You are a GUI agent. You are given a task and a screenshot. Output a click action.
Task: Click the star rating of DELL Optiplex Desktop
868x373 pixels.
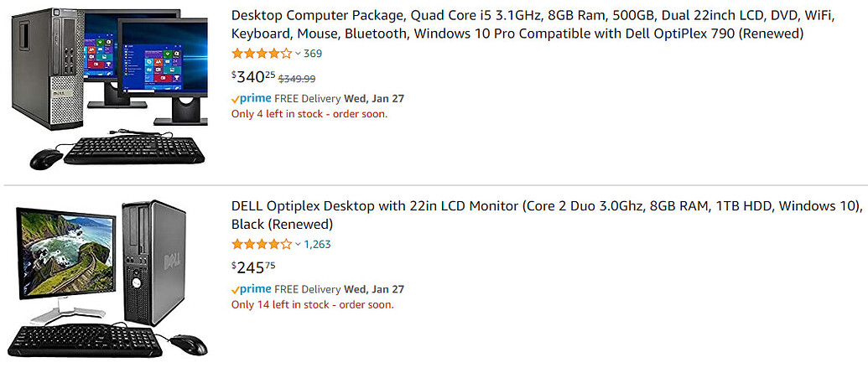[261, 245]
